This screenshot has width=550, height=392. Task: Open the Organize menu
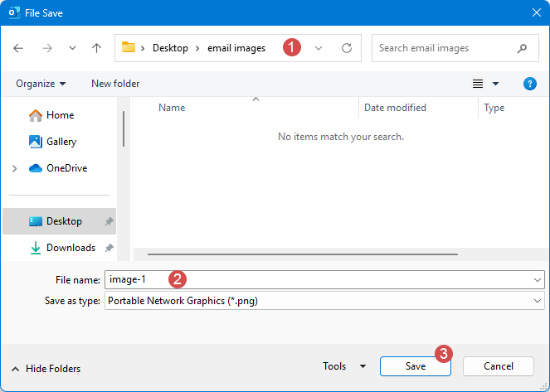tap(40, 84)
